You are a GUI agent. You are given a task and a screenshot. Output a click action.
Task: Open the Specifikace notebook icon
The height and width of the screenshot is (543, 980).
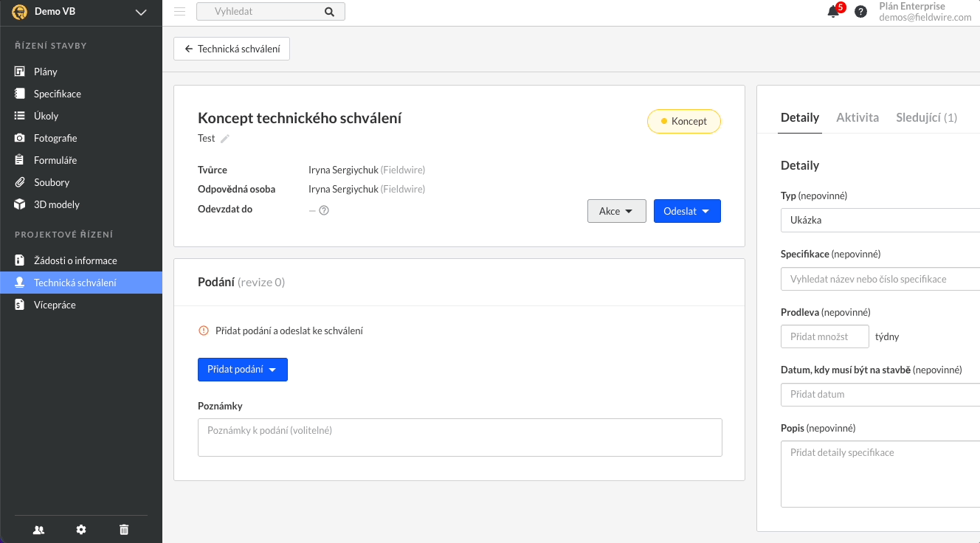coord(20,94)
